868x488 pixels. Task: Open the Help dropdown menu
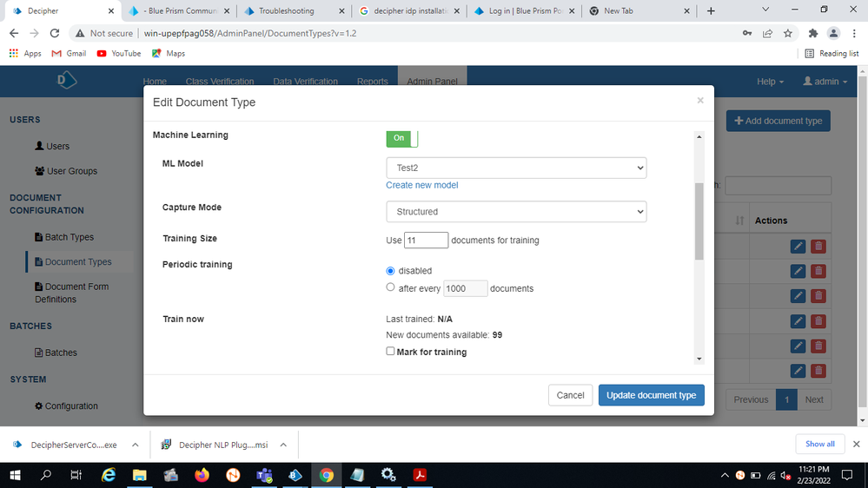click(x=770, y=82)
